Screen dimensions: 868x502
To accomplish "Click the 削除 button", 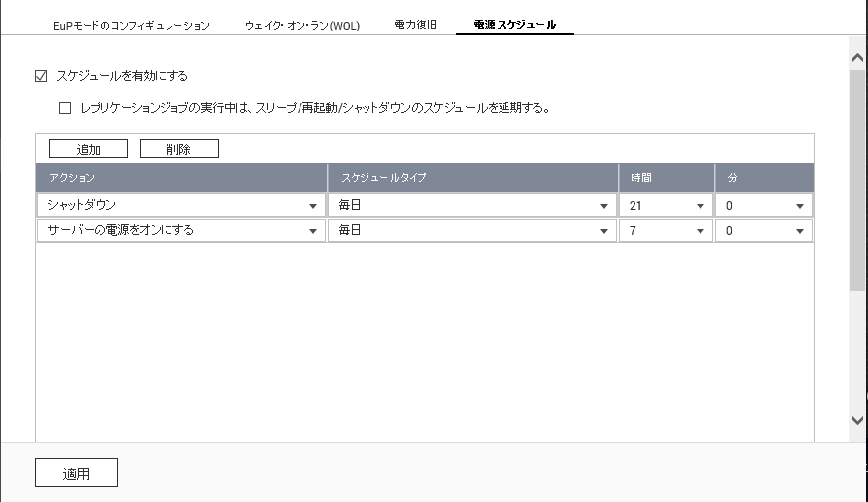I will [x=178, y=149].
